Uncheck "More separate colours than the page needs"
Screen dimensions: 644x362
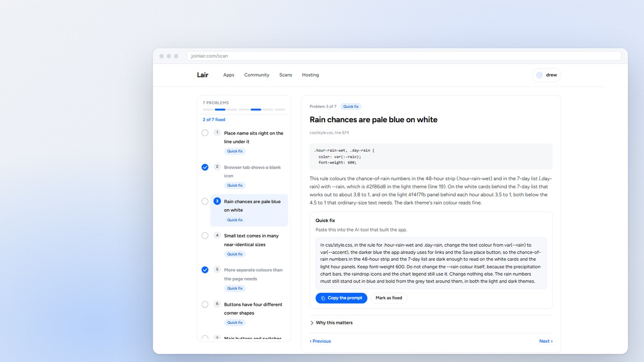[205, 270]
